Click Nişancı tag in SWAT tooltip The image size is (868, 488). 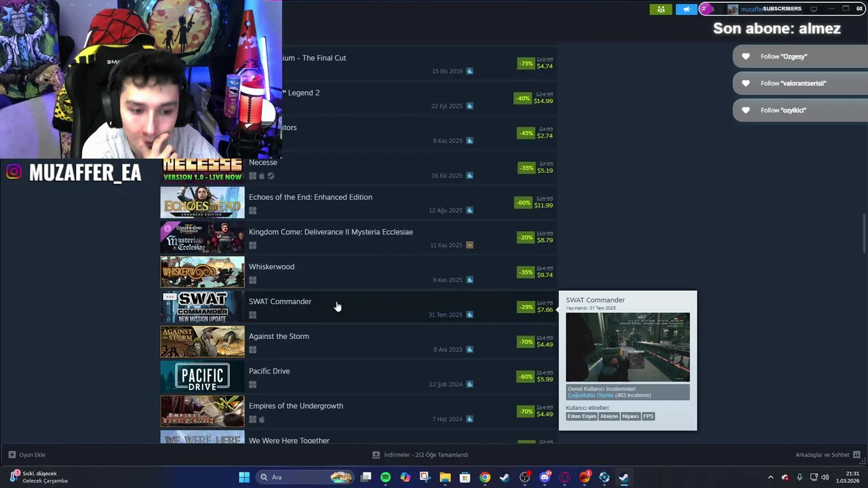631,416
